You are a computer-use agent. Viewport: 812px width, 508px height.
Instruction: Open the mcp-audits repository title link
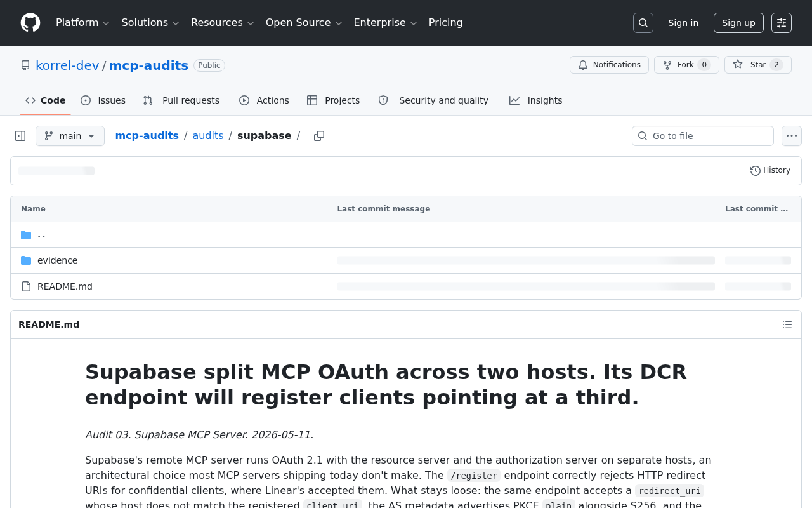[x=148, y=65]
